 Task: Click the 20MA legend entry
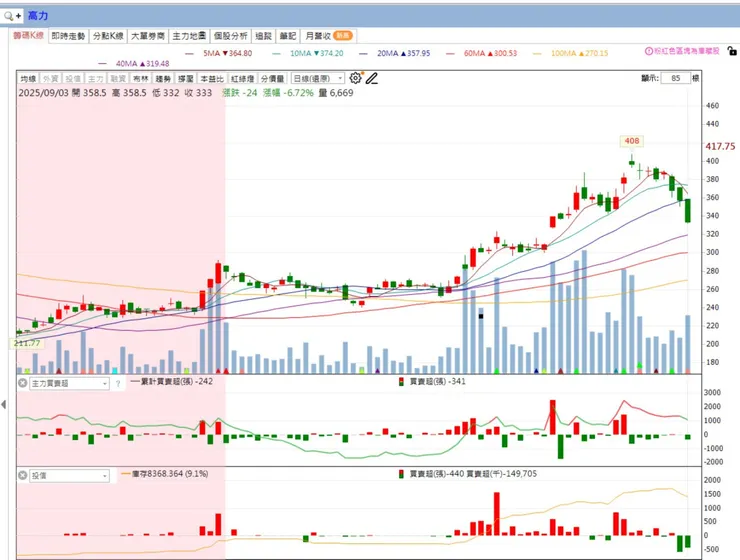click(395, 53)
